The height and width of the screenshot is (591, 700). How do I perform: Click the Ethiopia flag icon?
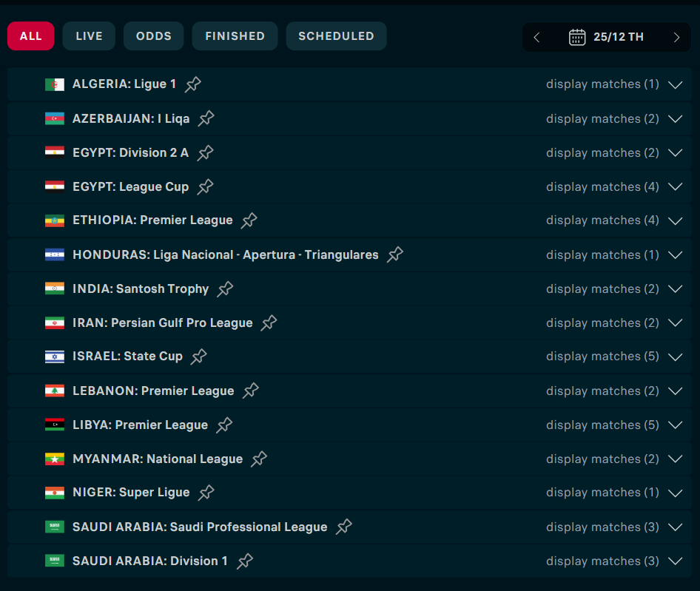tap(55, 220)
